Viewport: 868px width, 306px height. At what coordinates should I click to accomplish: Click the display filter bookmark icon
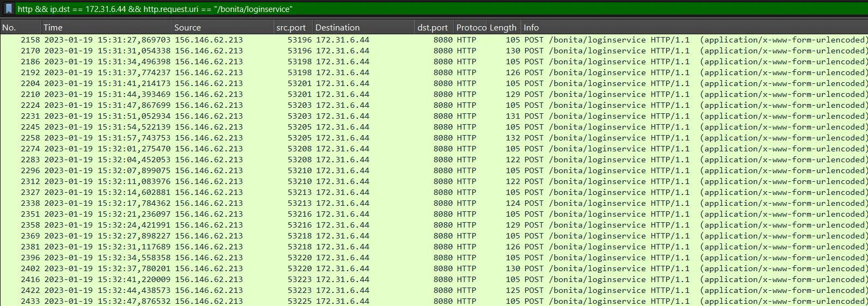(x=9, y=9)
